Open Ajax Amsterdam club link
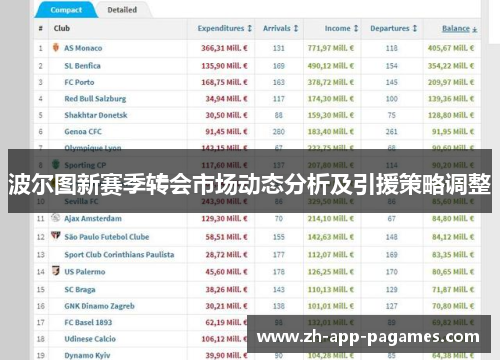Image resolution: width=500 pixels, height=362 pixels. click(x=93, y=219)
